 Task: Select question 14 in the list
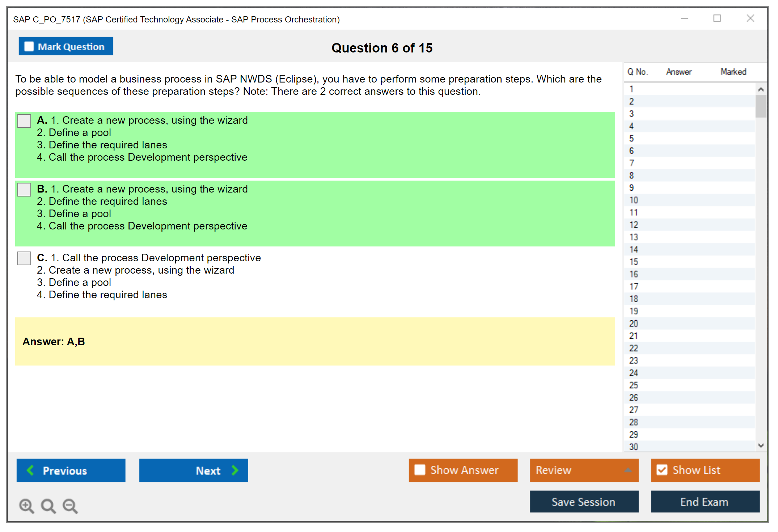click(x=634, y=249)
